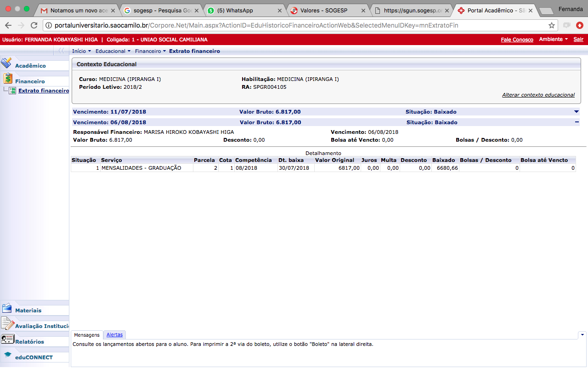
Task: Click the Materiais folder icon
Action: coord(7,308)
